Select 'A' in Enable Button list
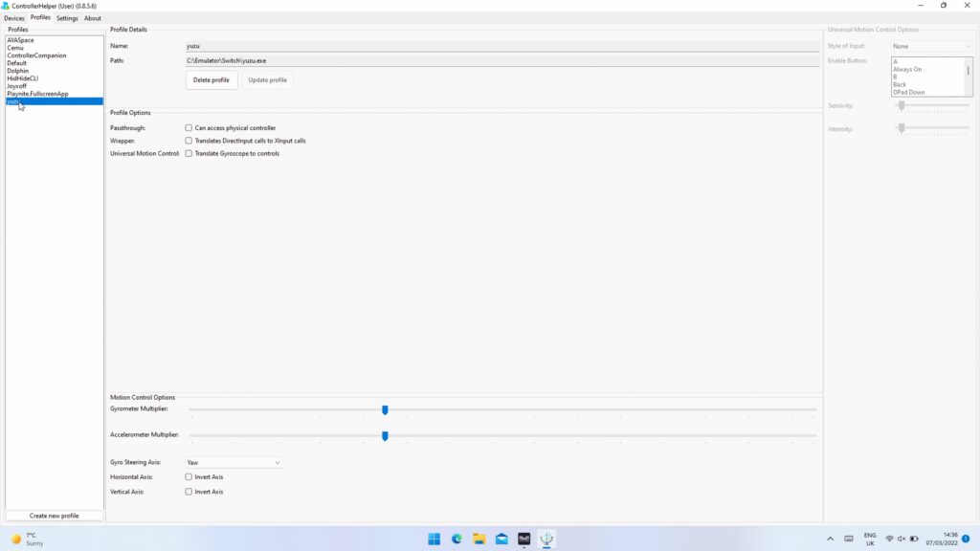 (x=928, y=62)
